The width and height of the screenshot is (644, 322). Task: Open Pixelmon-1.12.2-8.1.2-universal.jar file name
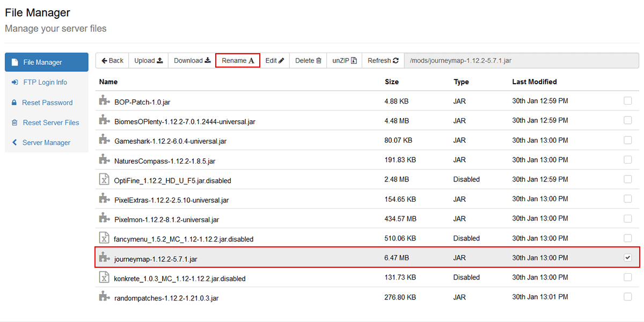166,220
